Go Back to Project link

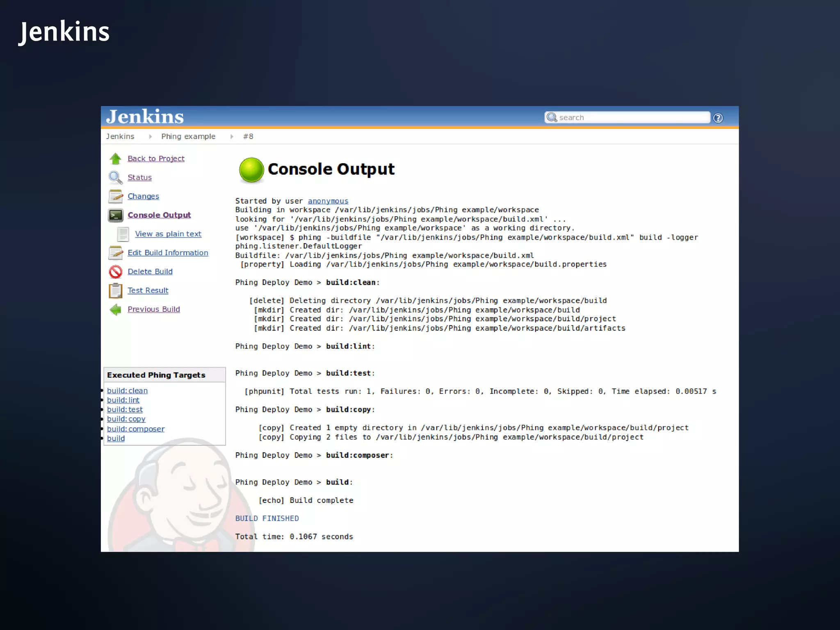click(x=156, y=159)
